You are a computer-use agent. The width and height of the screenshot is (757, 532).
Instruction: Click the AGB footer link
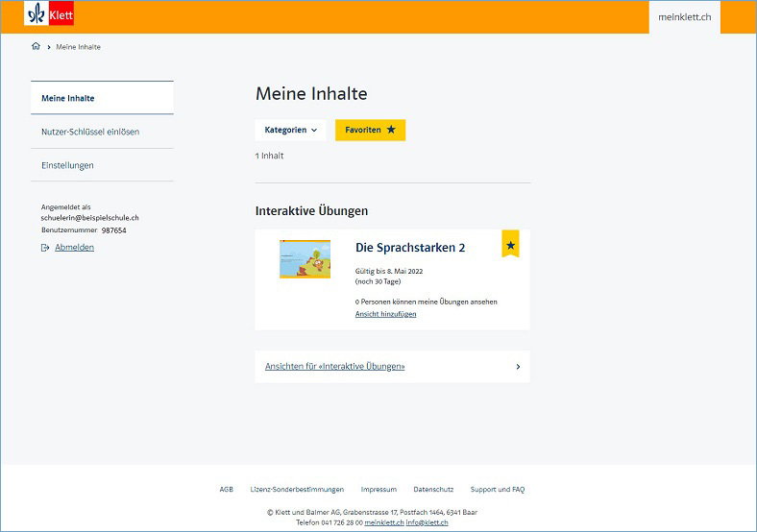click(x=226, y=490)
